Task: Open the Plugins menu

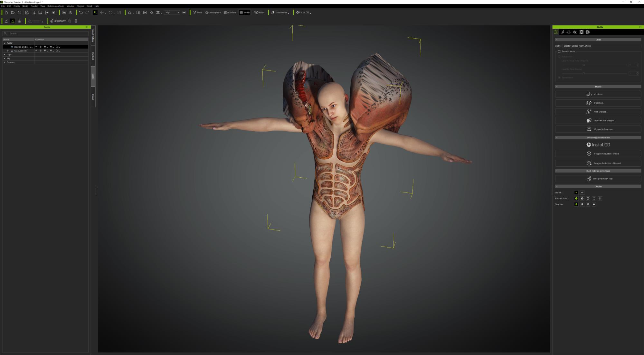Action: point(80,6)
